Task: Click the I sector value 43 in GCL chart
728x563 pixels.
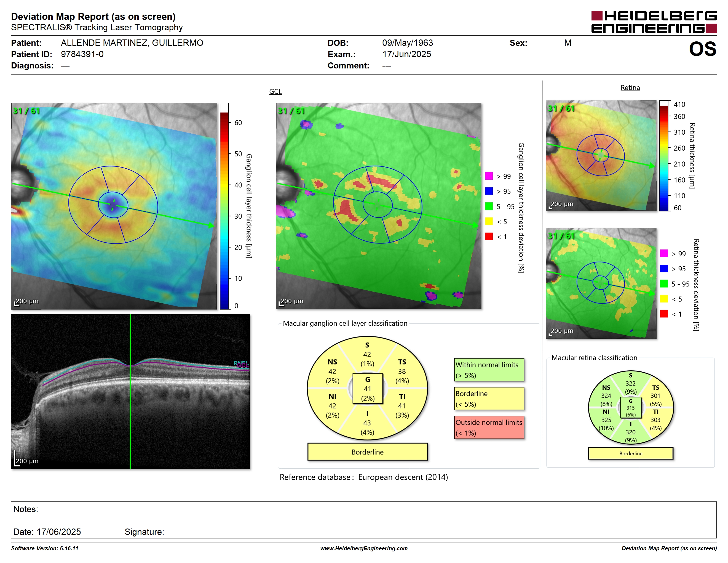Action: coord(367,423)
